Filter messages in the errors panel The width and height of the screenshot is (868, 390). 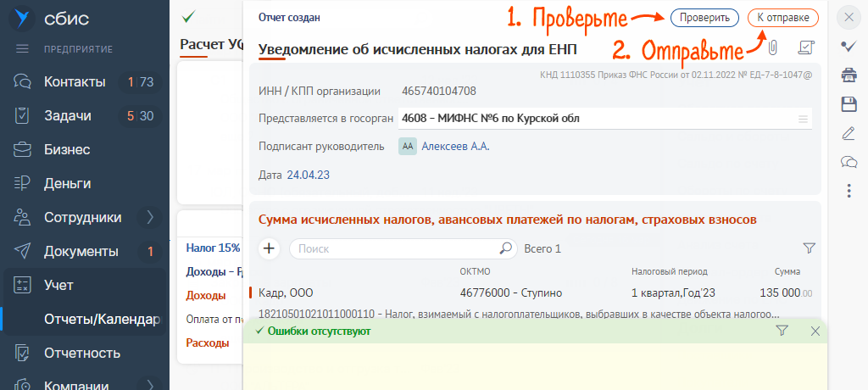[x=782, y=331]
